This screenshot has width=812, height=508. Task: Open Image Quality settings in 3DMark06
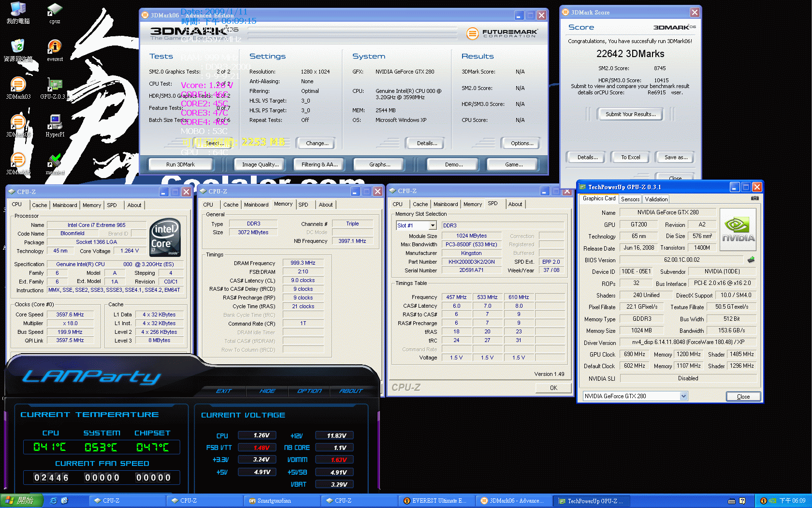coord(261,164)
